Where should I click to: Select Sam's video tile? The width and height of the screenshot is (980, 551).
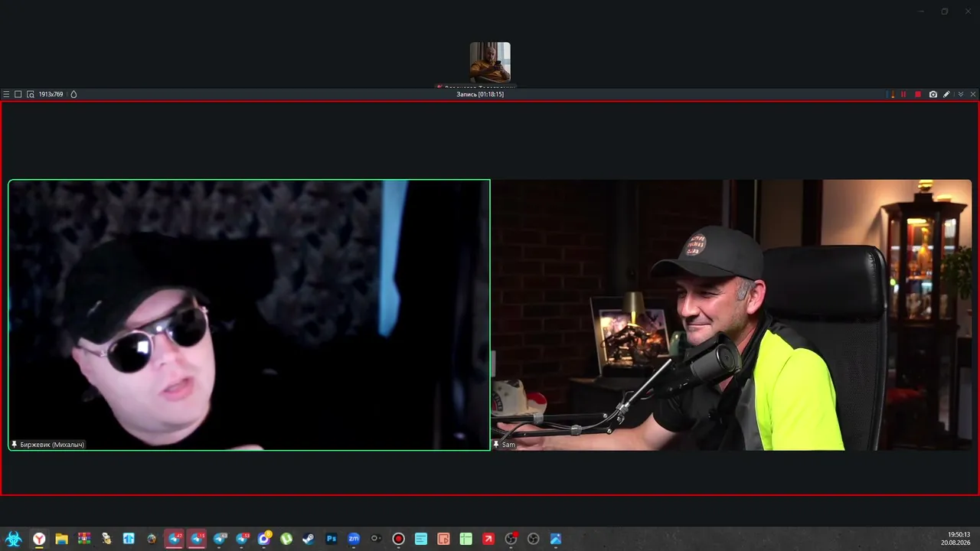point(731,315)
